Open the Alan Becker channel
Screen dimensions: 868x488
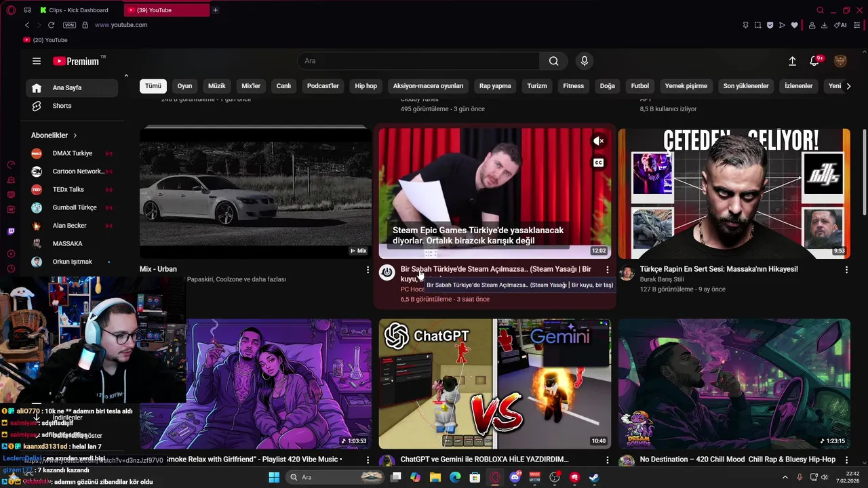(72, 226)
